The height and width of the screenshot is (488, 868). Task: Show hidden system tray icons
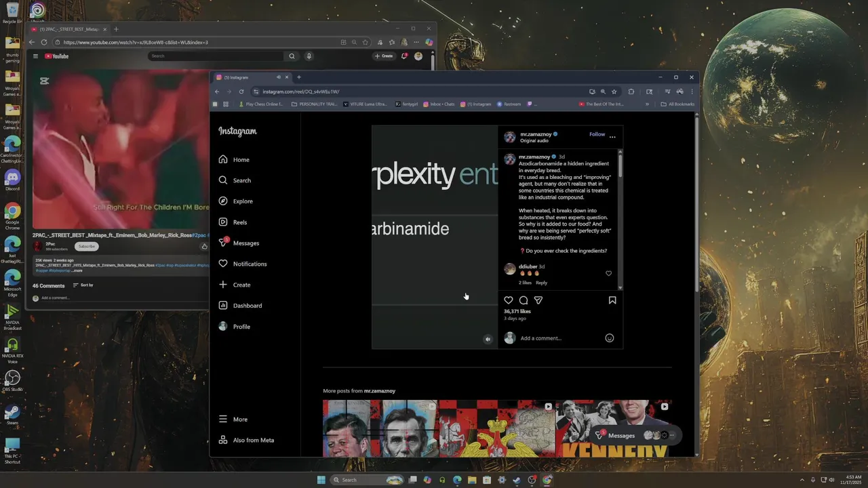point(802,480)
